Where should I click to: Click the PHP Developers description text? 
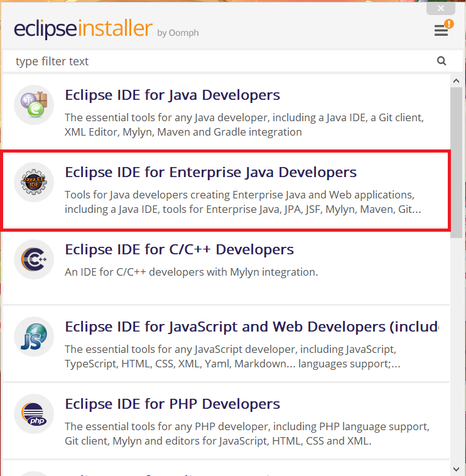(245, 433)
